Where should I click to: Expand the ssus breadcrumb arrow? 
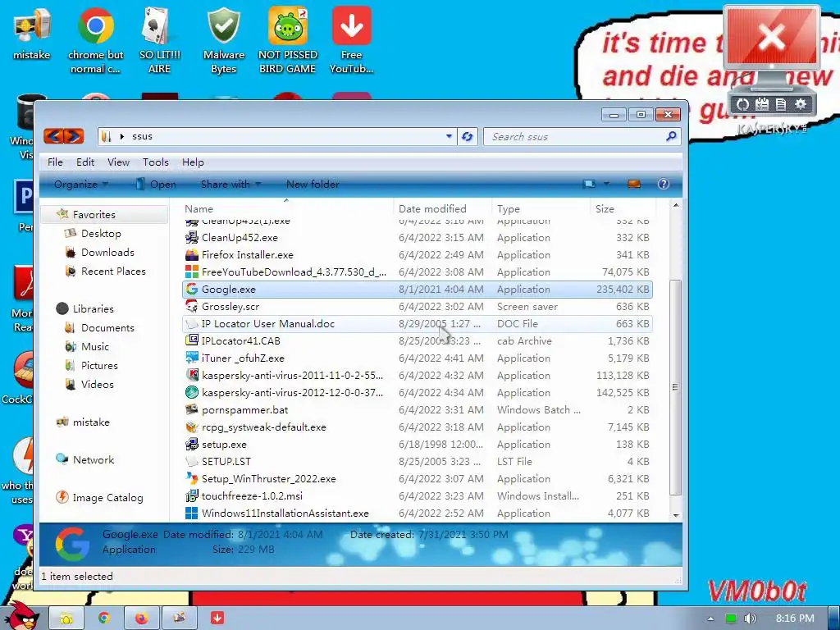122,137
